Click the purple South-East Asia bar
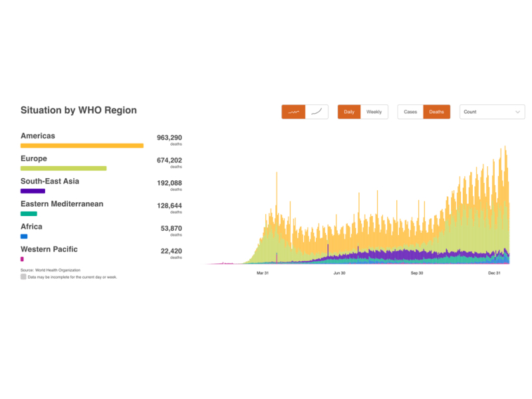 click(33, 191)
